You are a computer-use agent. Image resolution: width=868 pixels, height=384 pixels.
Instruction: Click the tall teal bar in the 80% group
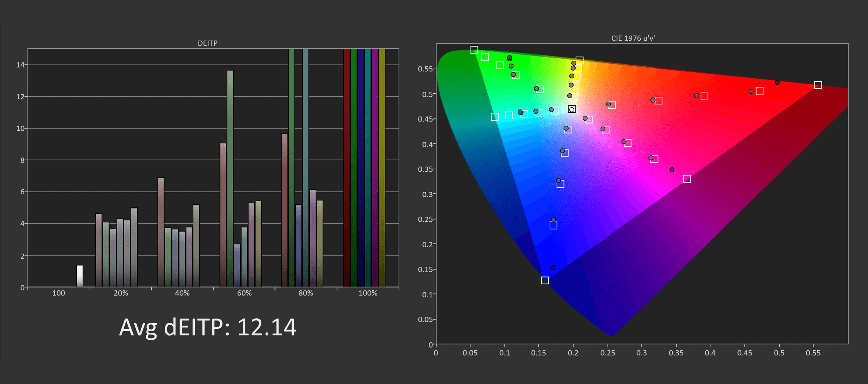[x=305, y=168]
